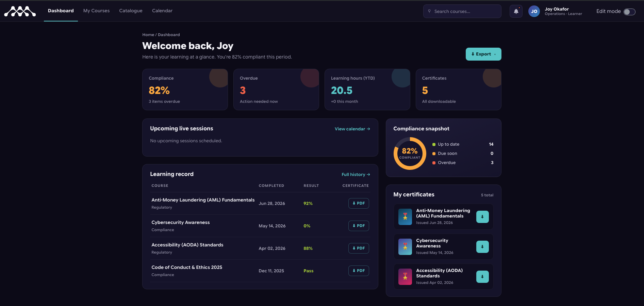Open the Export dropdown button

pyautogui.click(x=483, y=54)
